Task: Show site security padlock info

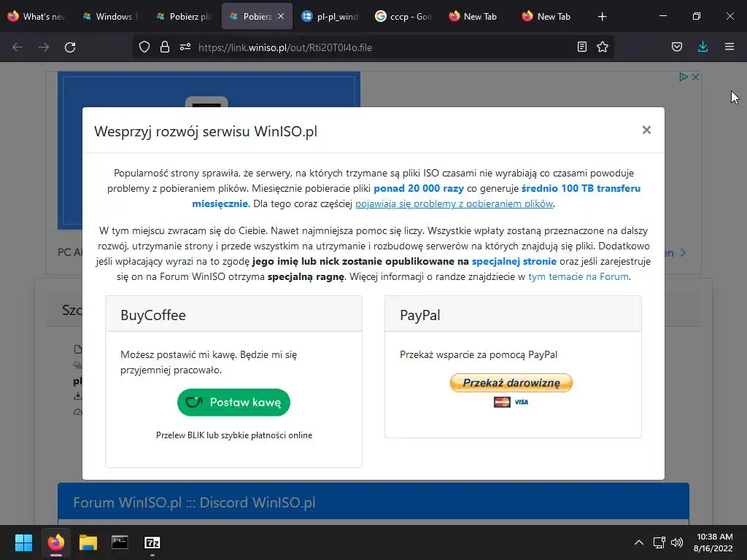Action: pyautogui.click(x=165, y=47)
